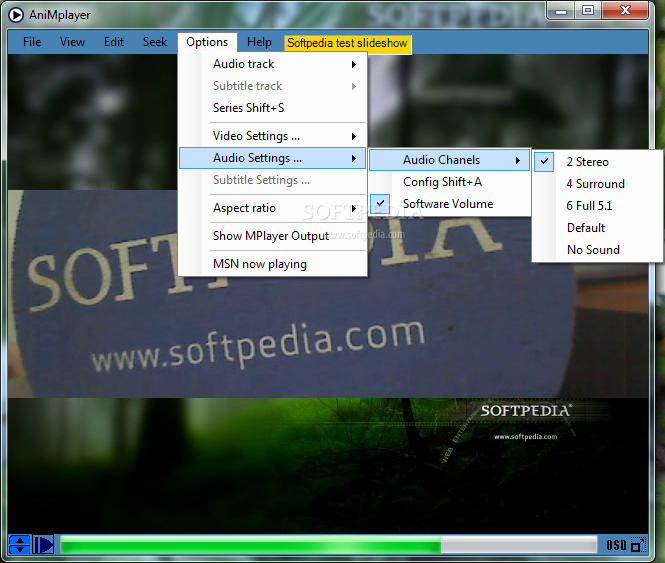
Task: Open Config Shift+A audio option
Action: pos(450,182)
